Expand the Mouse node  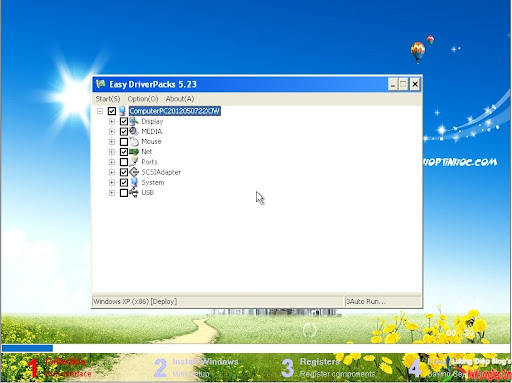pos(112,142)
